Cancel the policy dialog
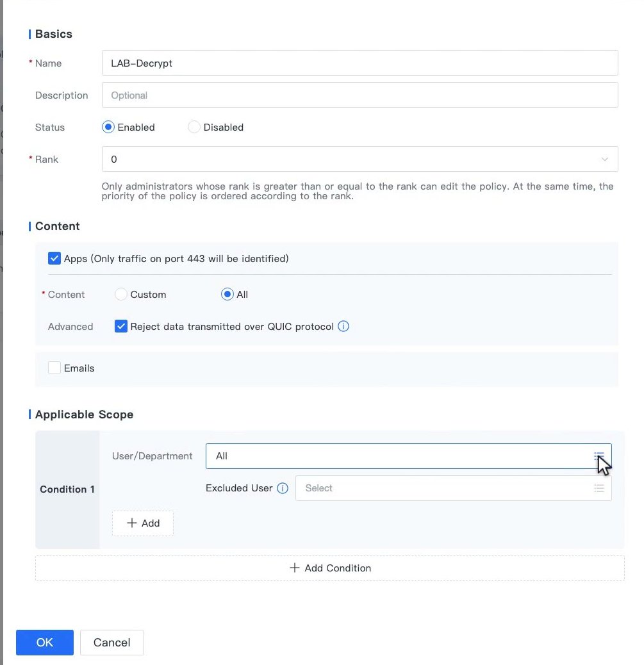Viewport: 644px width, 665px height. [112, 643]
